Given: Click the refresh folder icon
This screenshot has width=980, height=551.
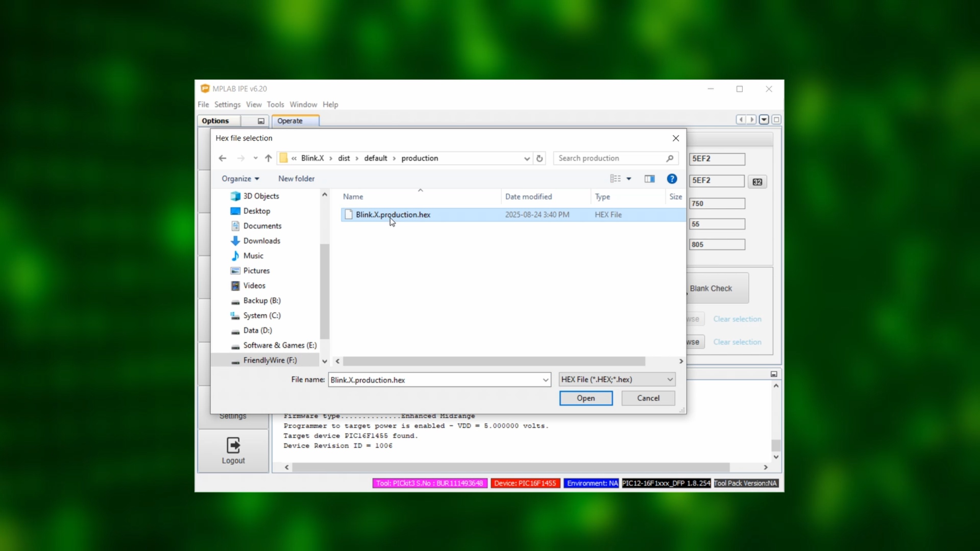Looking at the screenshot, I should [539, 158].
